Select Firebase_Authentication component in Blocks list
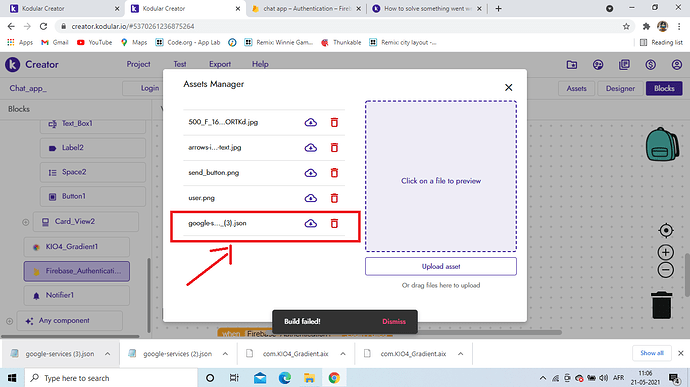The height and width of the screenshot is (387, 690). click(77, 271)
